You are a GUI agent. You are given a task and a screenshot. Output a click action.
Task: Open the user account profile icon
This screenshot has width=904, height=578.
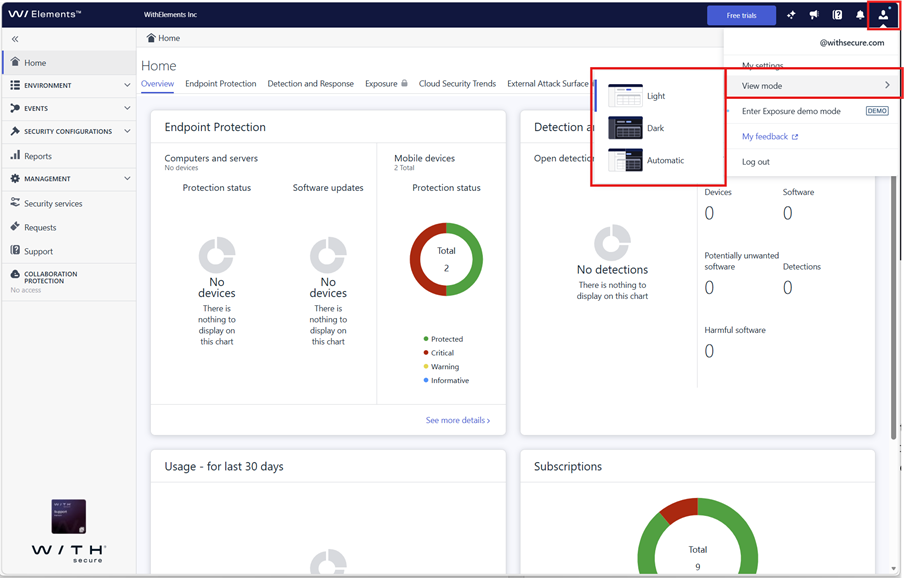point(883,15)
